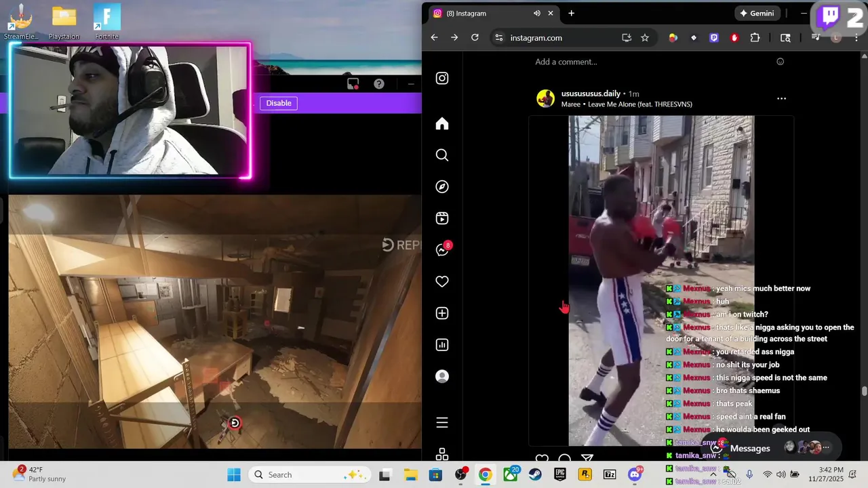Mute the Instagram tab audio icon
Screen dimensions: 868x488
(x=536, y=14)
